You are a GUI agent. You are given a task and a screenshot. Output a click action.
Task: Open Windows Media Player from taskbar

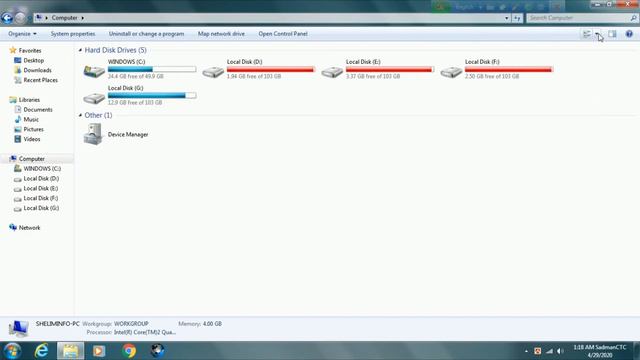tap(99, 351)
